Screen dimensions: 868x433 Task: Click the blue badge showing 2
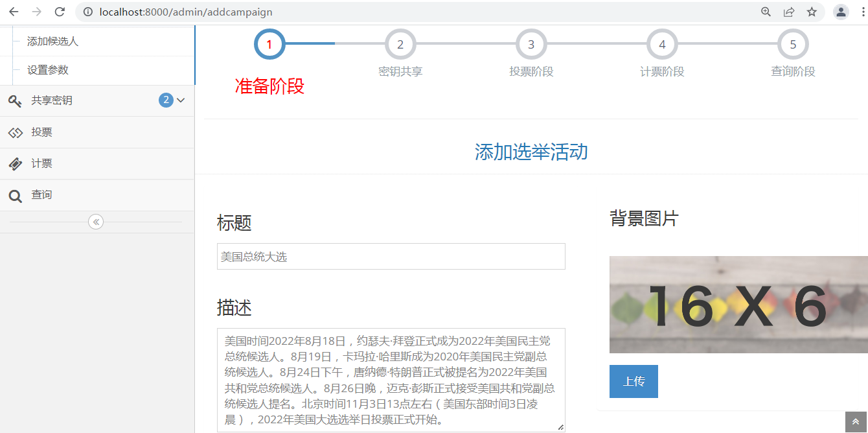[166, 100]
